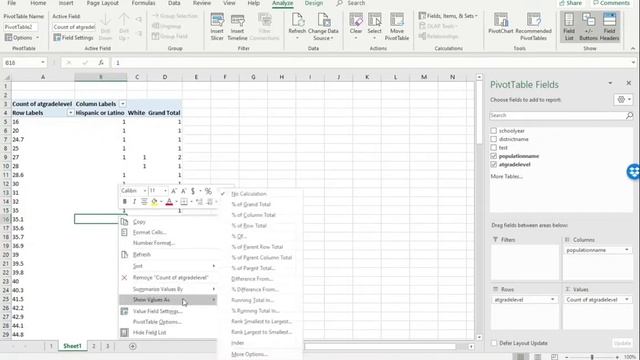The image size is (640, 360).
Task: Open font name dropdown in mini toolbar
Action: [144, 191]
